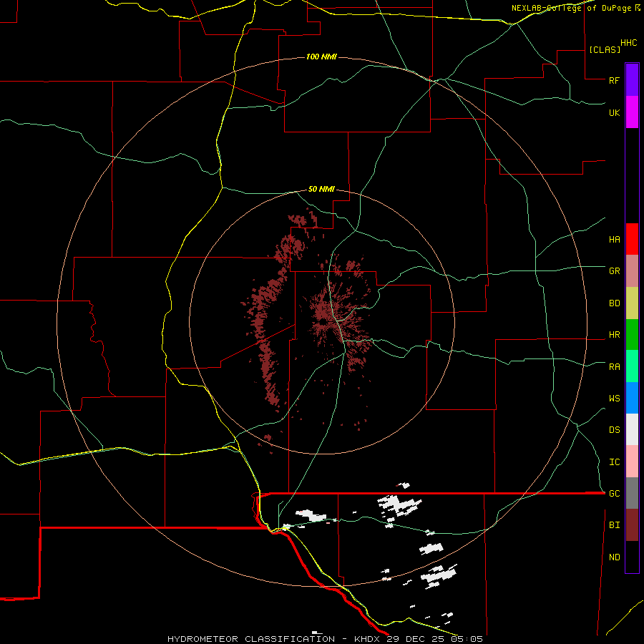Click the red HA legend color swatch
This screenshot has height=644, width=644.
tap(632, 239)
